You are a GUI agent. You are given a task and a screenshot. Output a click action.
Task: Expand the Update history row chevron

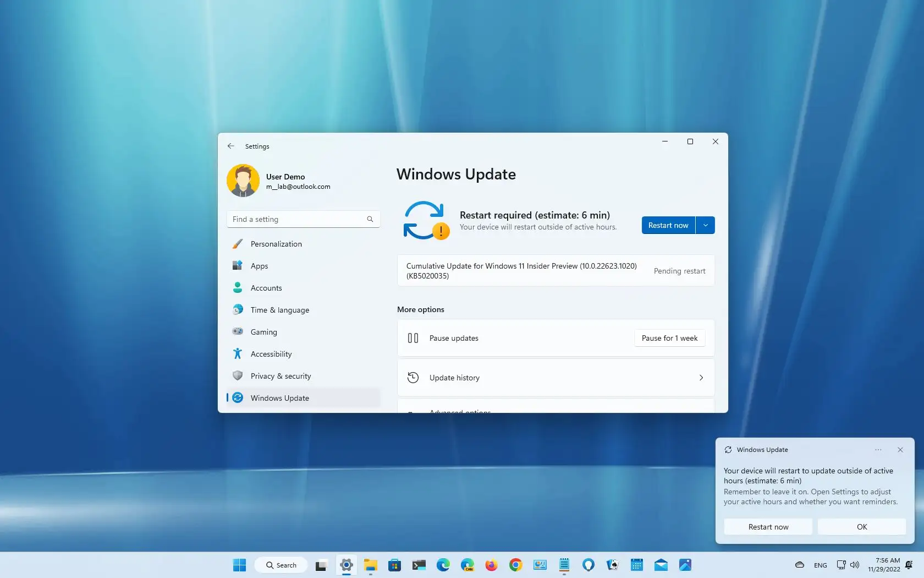coord(701,378)
